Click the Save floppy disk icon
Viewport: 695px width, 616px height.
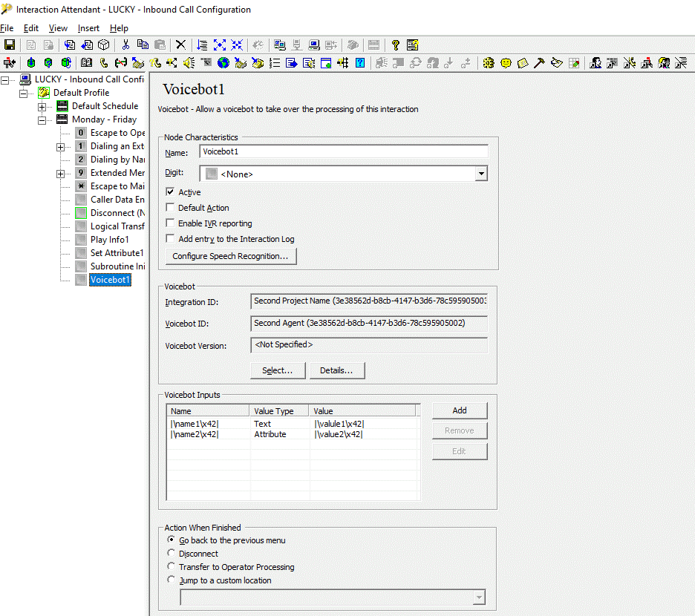(10, 45)
